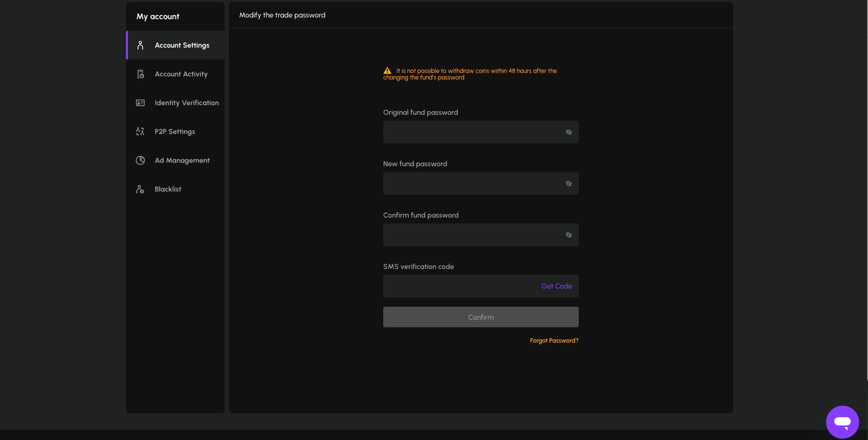Click the orange warning triangle icon
The image size is (868, 440).
tap(387, 71)
